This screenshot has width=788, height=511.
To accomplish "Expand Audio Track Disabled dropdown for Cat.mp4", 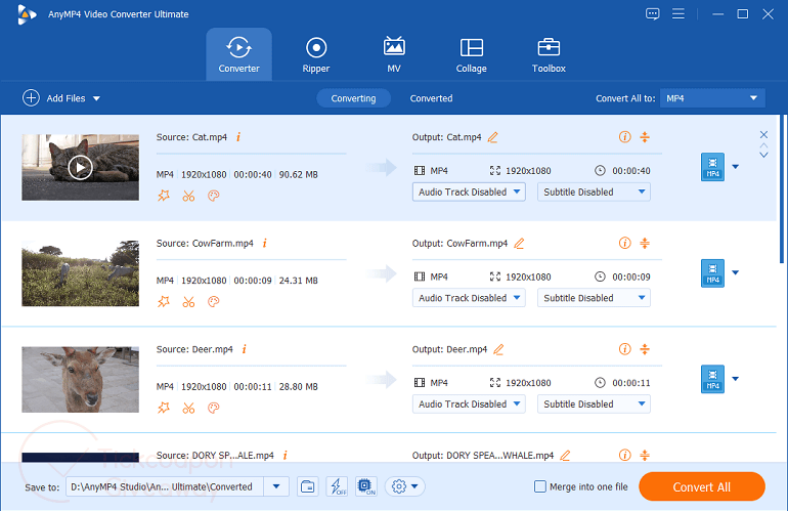I will tap(469, 192).
